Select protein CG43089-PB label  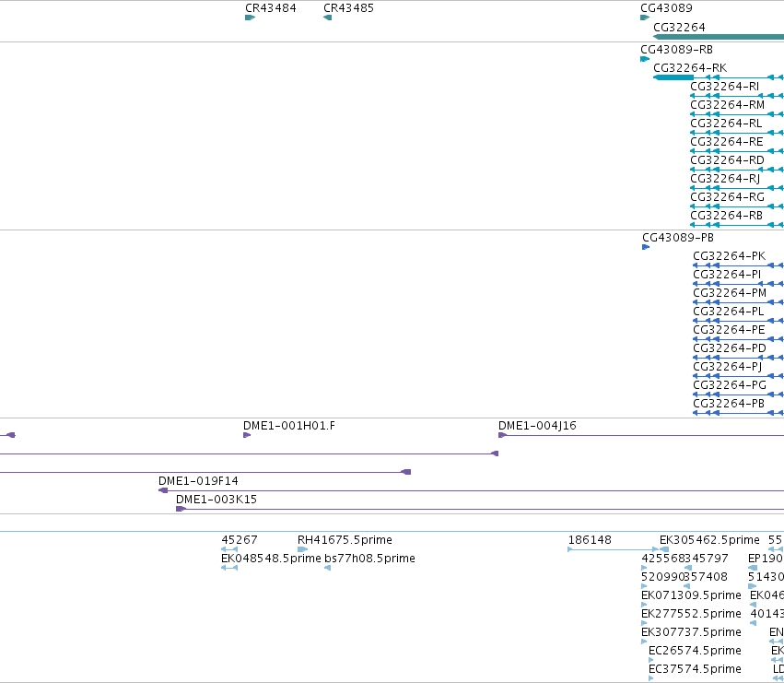[x=678, y=238]
